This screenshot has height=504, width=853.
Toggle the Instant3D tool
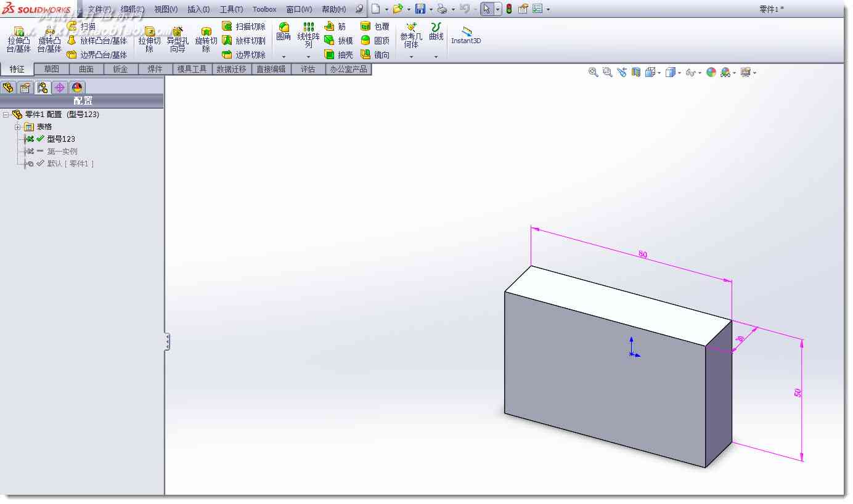pos(466,35)
